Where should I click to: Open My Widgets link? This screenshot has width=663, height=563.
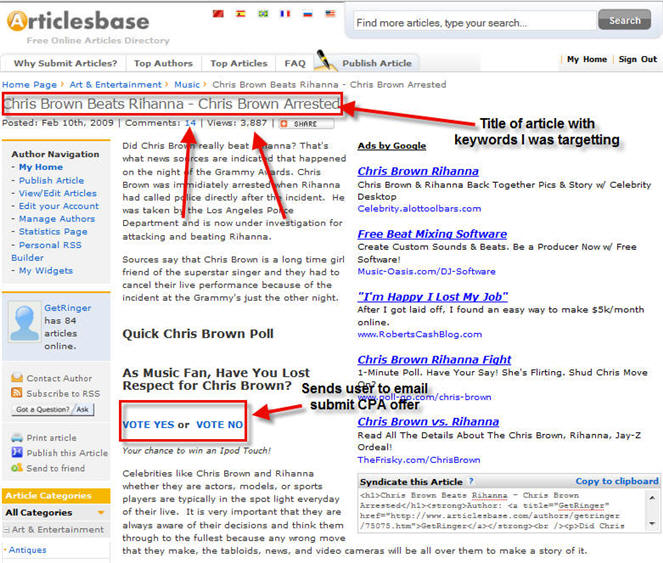(x=46, y=270)
